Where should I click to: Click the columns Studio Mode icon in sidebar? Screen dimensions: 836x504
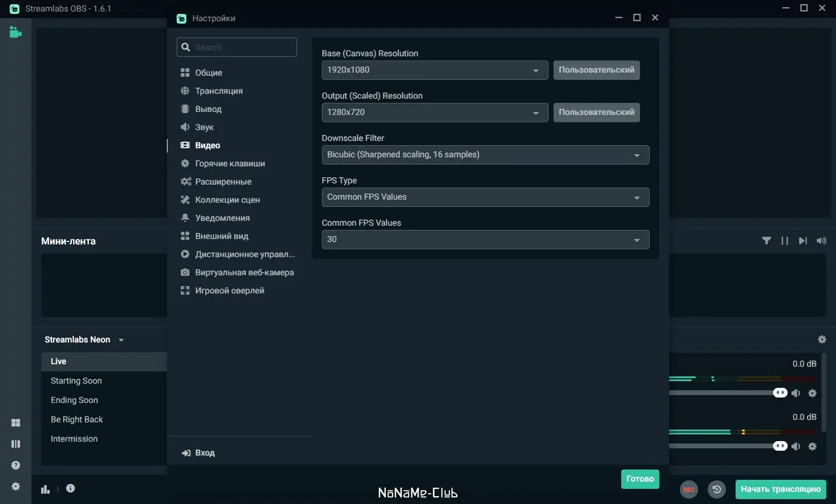(16, 444)
